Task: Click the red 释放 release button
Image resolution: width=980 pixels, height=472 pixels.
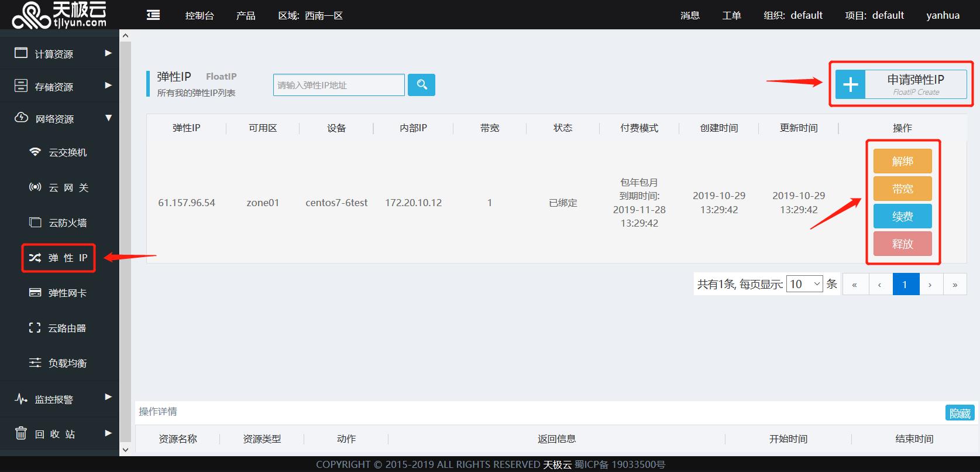Action: coord(902,244)
